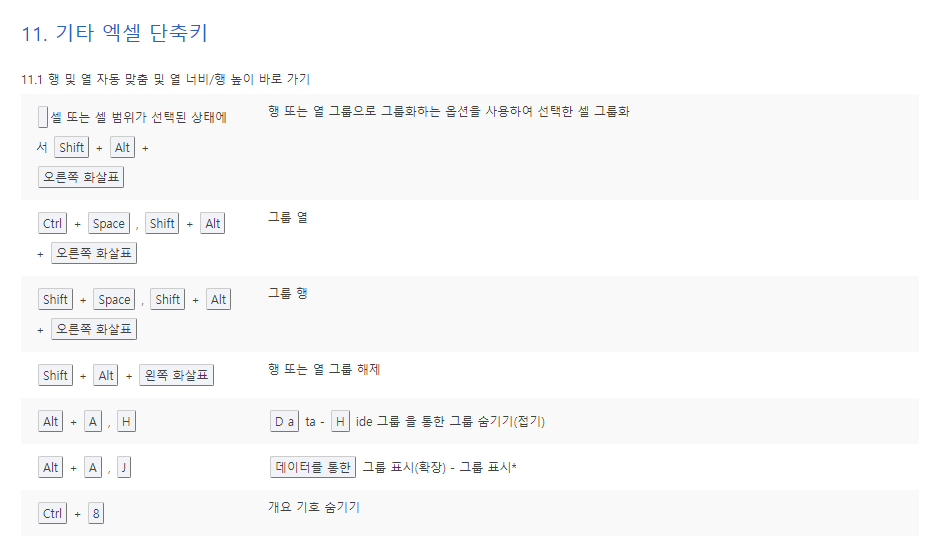This screenshot has width=928, height=547.
Task: Click the '11. 기타 엑셀 단축키' heading
Action: (x=114, y=33)
